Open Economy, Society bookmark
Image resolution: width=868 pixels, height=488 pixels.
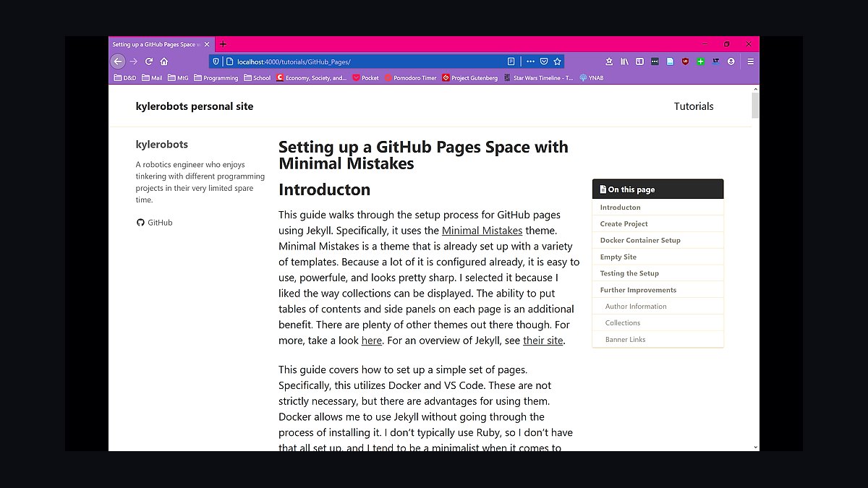(x=312, y=77)
